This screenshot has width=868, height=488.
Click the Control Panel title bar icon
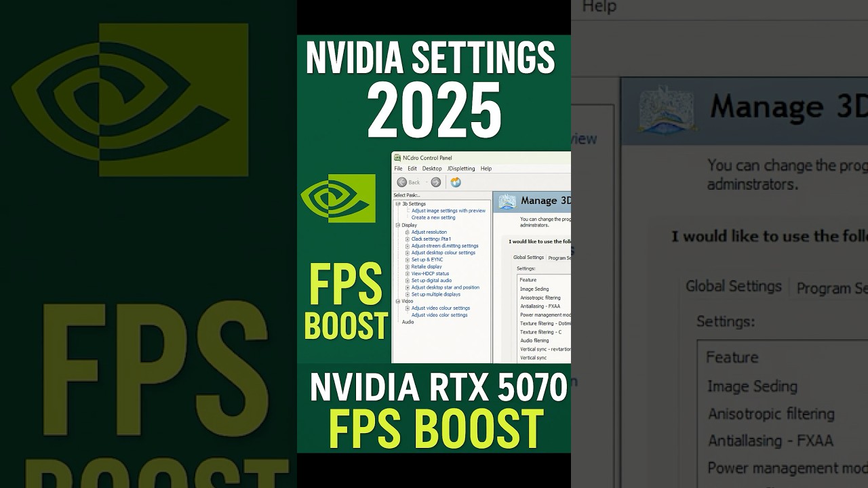coord(397,158)
